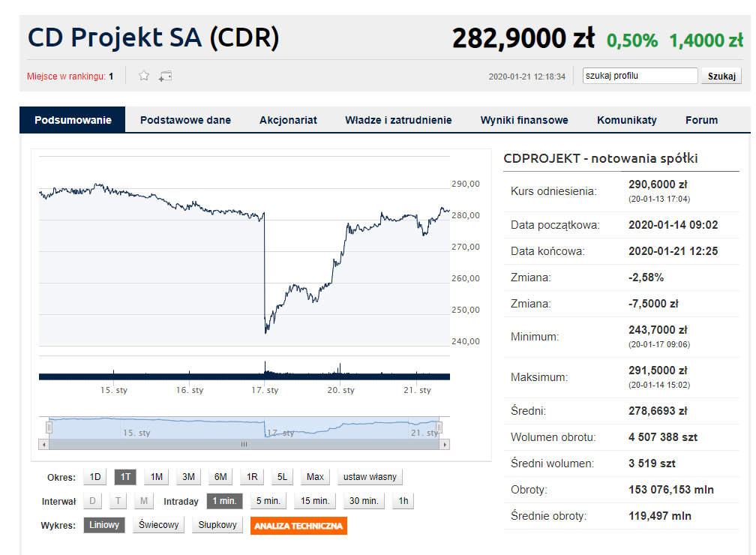This screenshot has width=756, height=555.
Task: Choose monthly interval M
Action: 144,501
